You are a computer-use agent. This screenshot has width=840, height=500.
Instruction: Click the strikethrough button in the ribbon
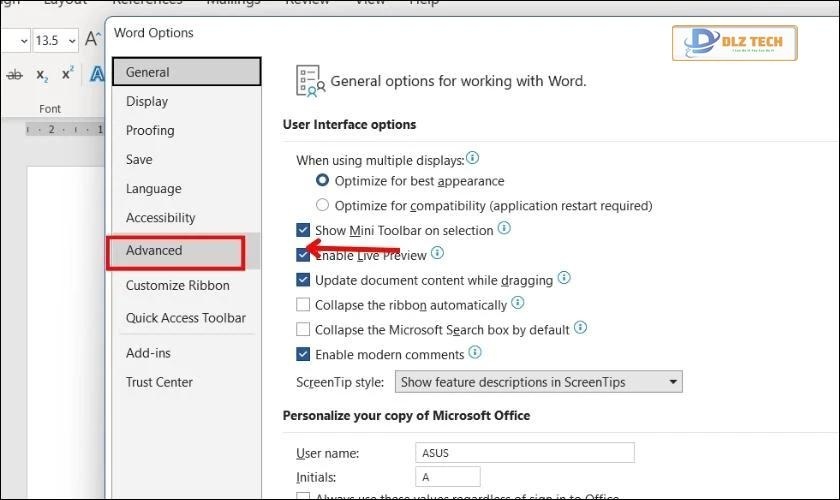pos(14,75)
